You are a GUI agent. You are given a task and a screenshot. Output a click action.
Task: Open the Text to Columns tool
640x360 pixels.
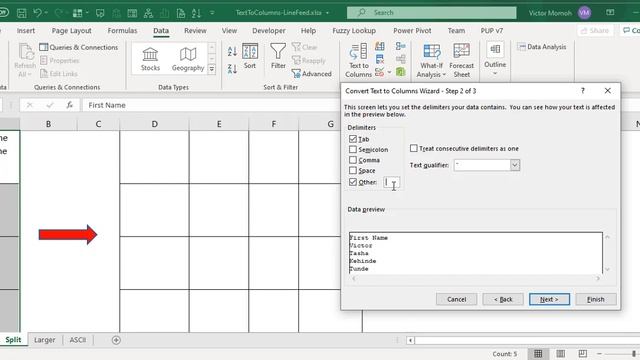pyautogui.click(x=358, y=60)
